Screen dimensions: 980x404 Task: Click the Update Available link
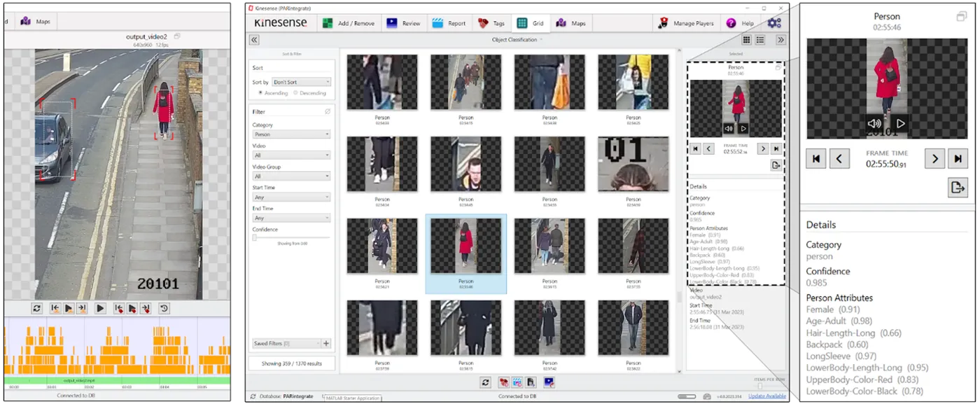(766, 396)
